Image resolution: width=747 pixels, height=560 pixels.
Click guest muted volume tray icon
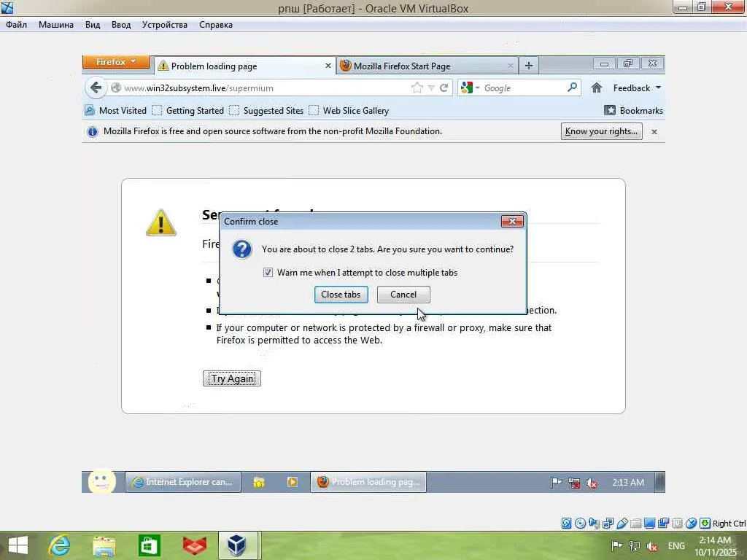(x=592, y=483)
